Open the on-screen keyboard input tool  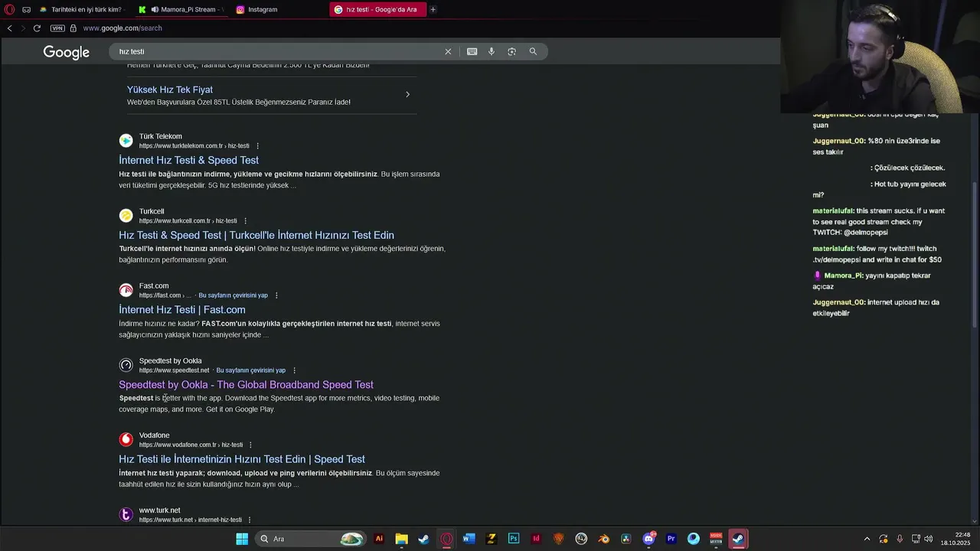click(472, 51)
